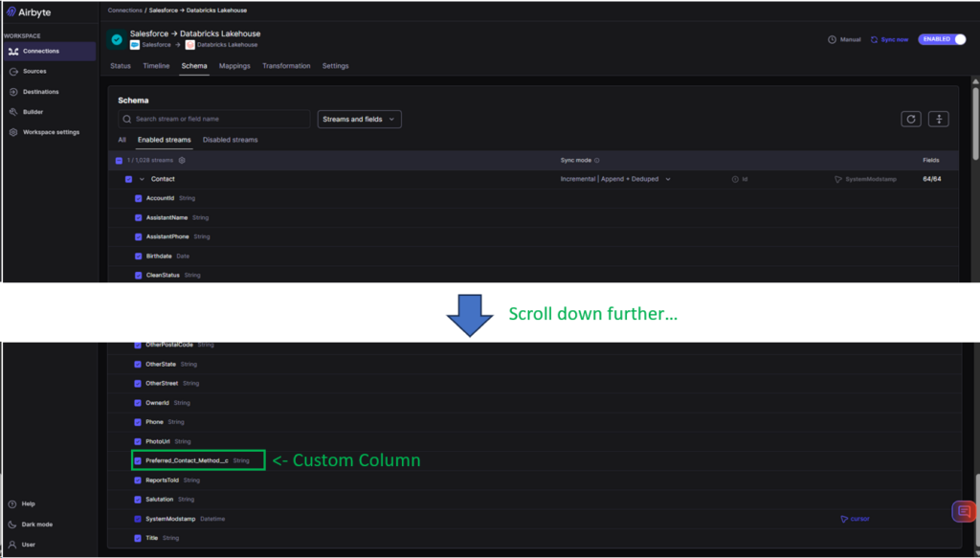Uncheck the AssistantPhone field checkbox

(x=138, y=236)
